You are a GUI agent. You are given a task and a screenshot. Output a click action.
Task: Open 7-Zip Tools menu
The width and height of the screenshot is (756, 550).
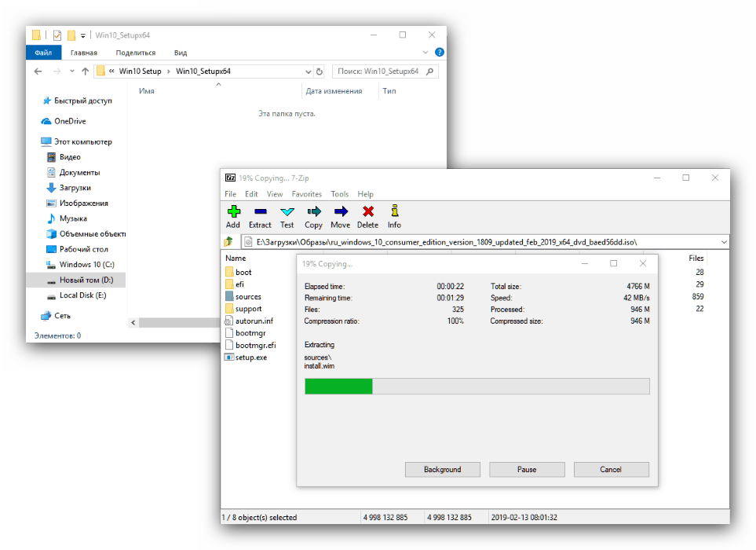pos(339,194)
